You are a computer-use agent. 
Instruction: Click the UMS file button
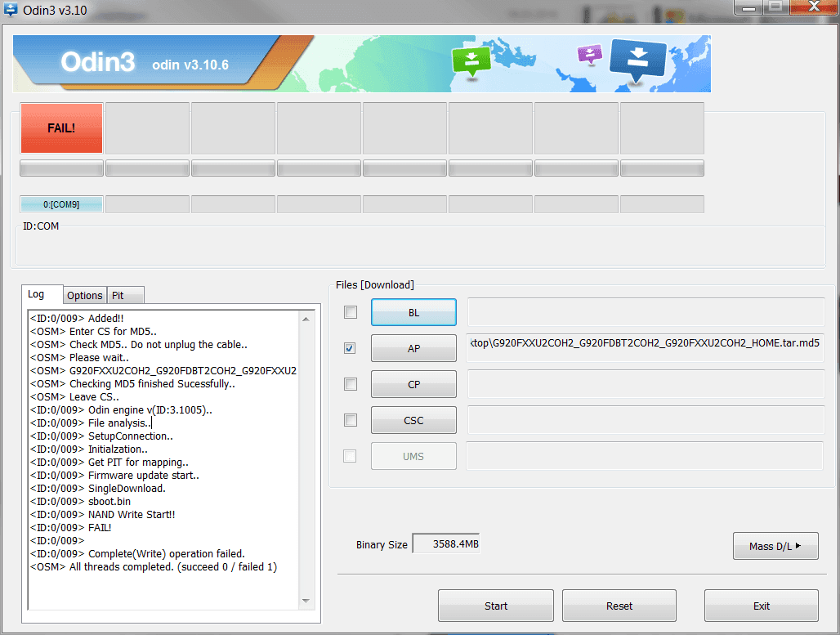[413, 456]
